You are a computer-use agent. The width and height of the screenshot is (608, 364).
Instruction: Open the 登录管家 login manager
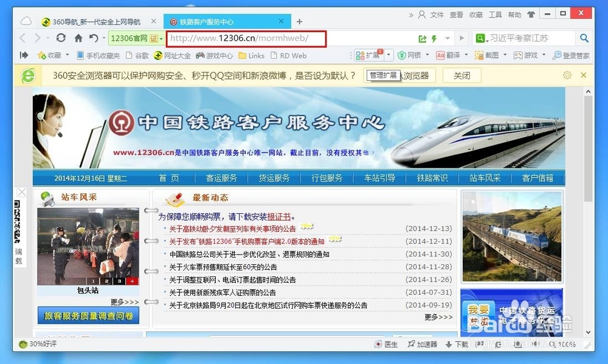pyautogui.click(x=571, y=55)
